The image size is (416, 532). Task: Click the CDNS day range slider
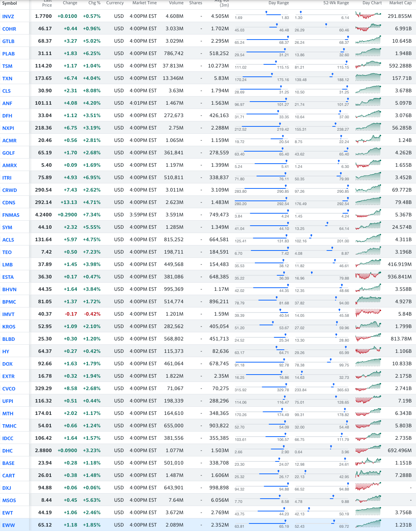click(262, 200)
